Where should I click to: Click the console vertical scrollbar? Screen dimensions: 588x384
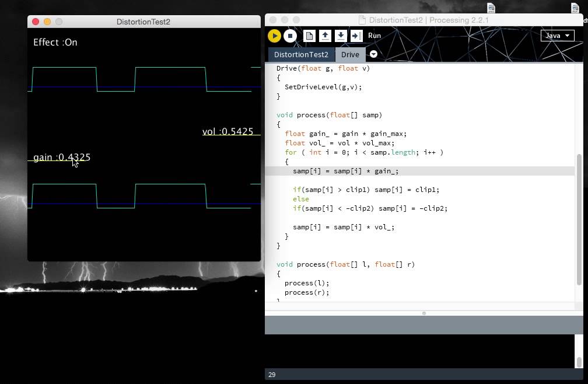[x=579, y=362]
